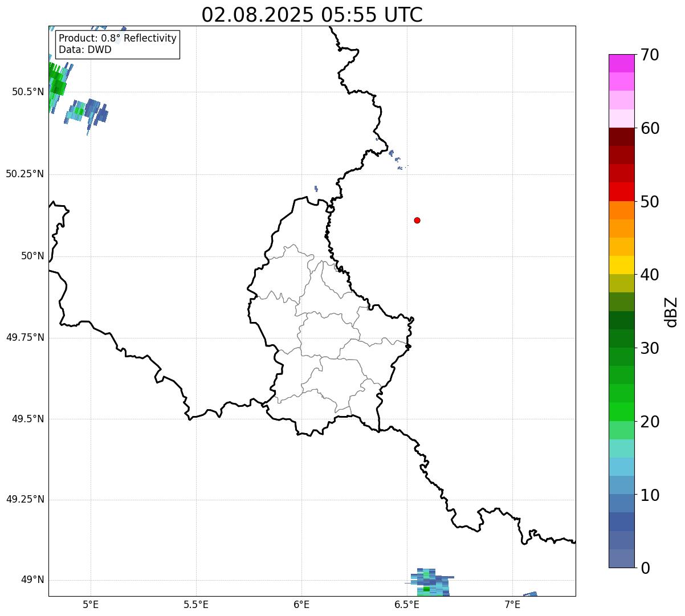
Task: Click the 6.5°E longitude label
Action: pyautogui.click(x=407, y=604)
